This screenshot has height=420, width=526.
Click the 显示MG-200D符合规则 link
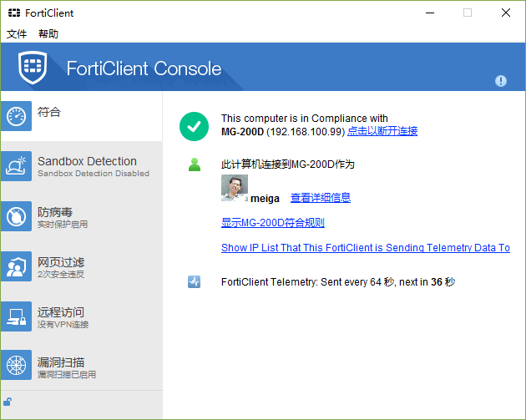click(x=273, y=222)
